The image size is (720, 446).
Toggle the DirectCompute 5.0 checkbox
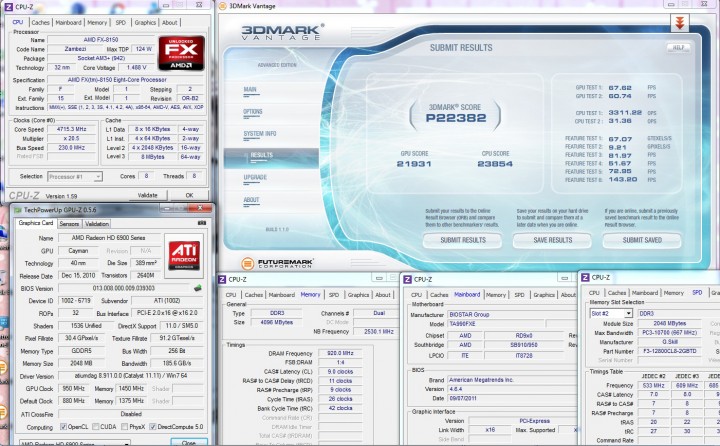pyautogui.click(x=153, y=427)
